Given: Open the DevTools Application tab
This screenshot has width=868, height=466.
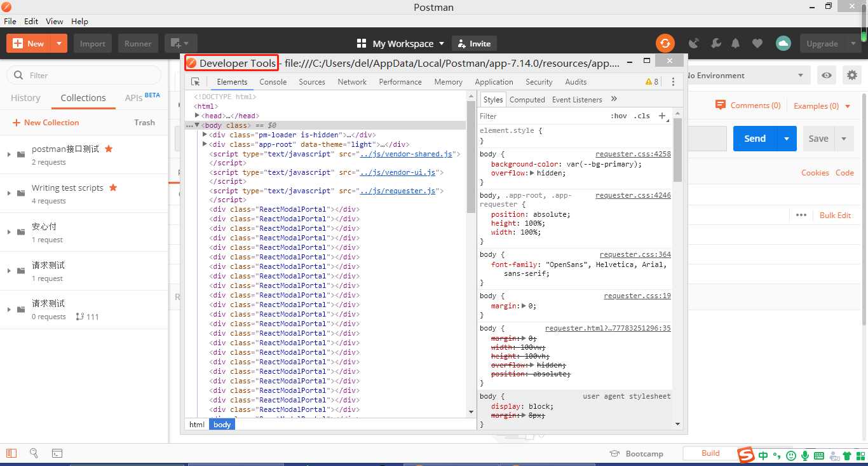Looking at the screenshot, I should pos(494,82).
